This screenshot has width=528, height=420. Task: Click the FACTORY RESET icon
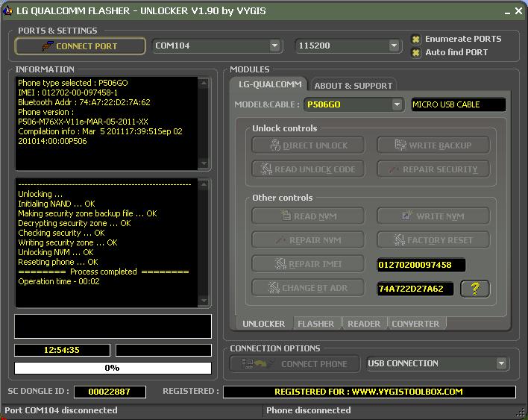pos(400,239)
